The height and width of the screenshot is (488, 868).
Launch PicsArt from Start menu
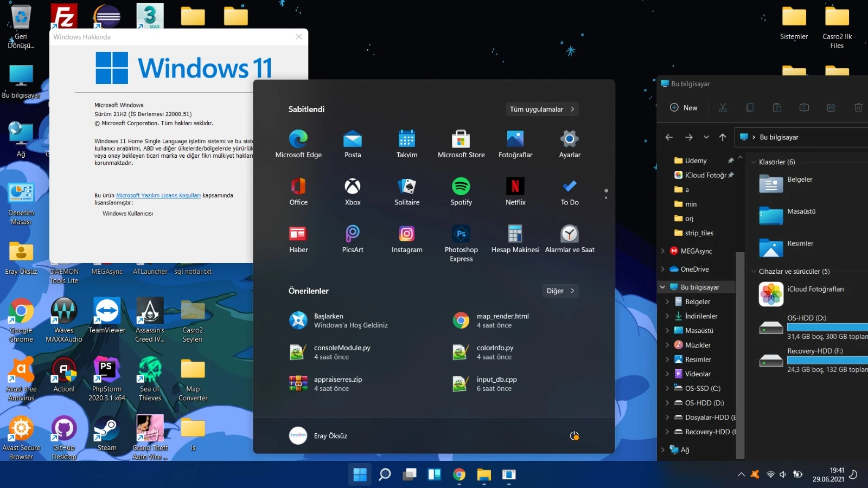[x=353, y=239]
